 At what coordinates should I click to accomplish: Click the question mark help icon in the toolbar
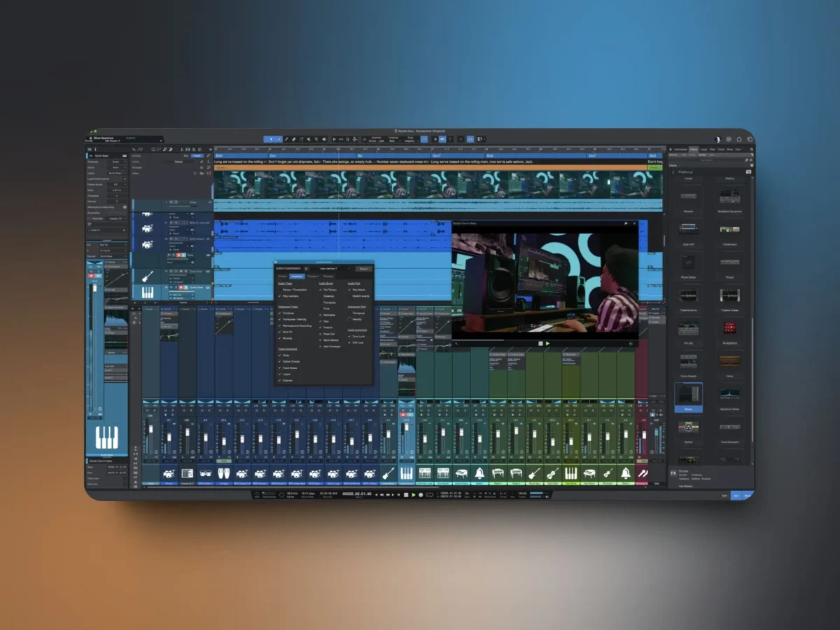[x=461, y=139]
